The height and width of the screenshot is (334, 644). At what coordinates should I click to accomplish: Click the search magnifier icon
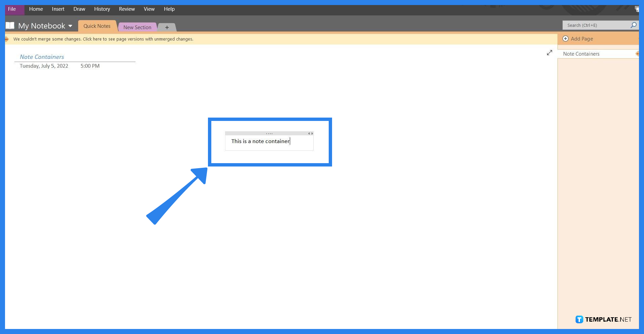(x=634, y=25)
